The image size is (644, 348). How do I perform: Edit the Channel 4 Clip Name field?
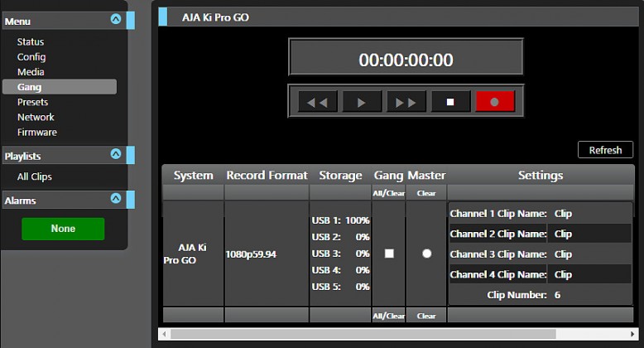pos(590,274)
